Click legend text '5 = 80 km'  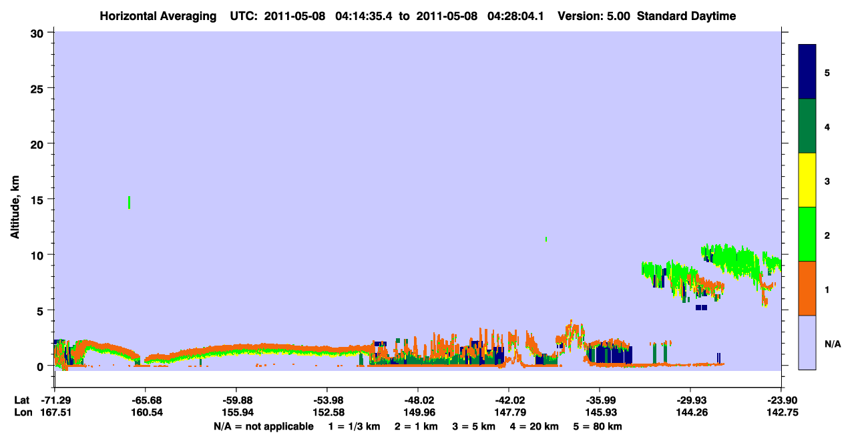(598, 426)
